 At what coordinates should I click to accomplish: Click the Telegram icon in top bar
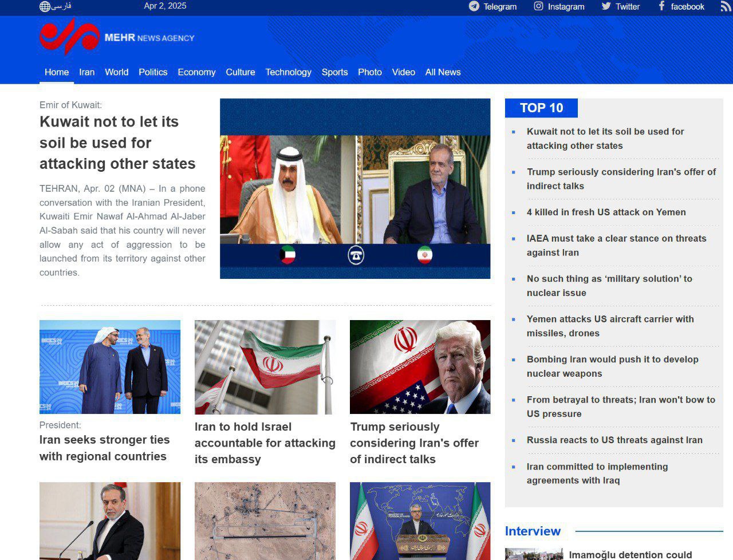tap(474, 6)
